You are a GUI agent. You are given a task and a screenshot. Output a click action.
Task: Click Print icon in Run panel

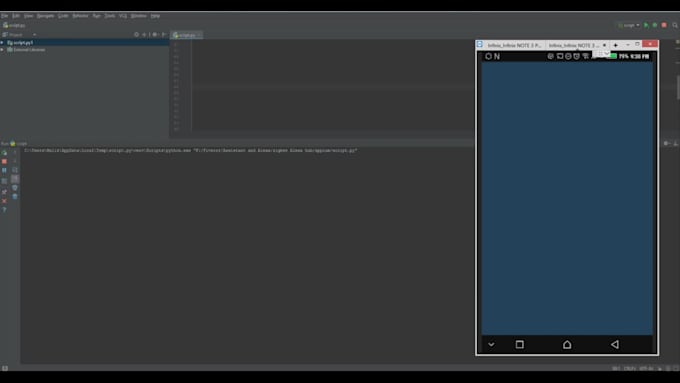click(x=15, y=187)
